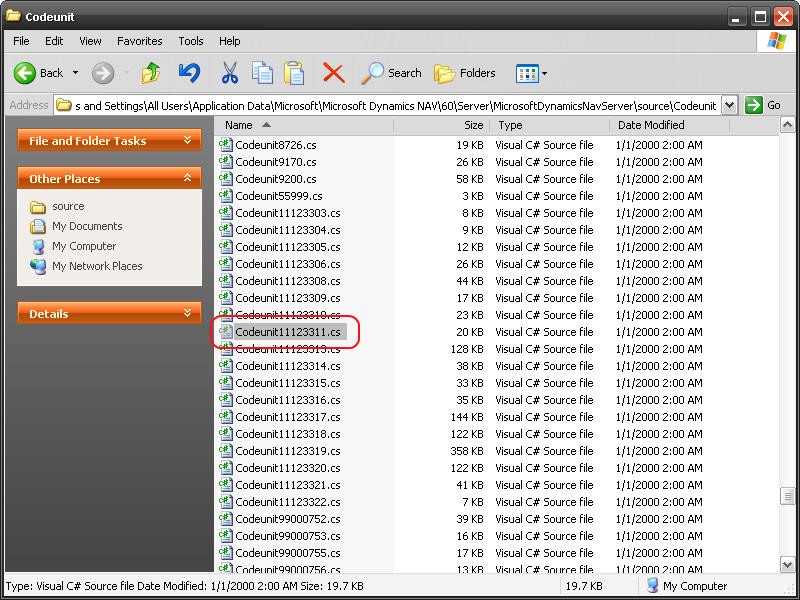Open My Network Places
This screenshot has width=800, height=600.
click(x=97, y=266)
